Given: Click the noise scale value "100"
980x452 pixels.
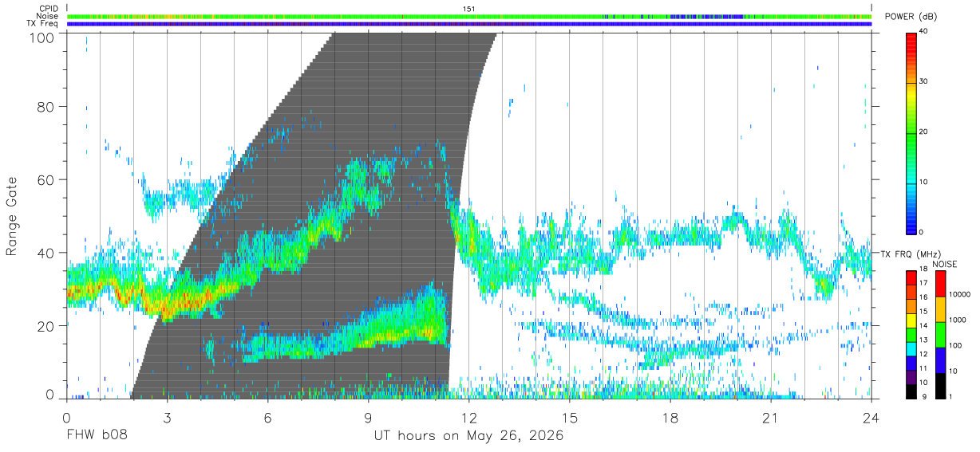Looking at the screenshot, I should pos(957,345).
